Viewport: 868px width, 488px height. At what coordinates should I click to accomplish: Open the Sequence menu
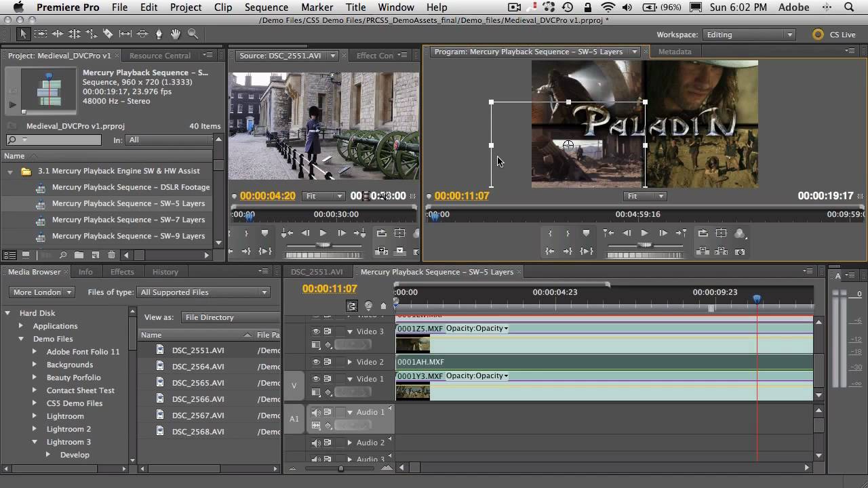266,7
